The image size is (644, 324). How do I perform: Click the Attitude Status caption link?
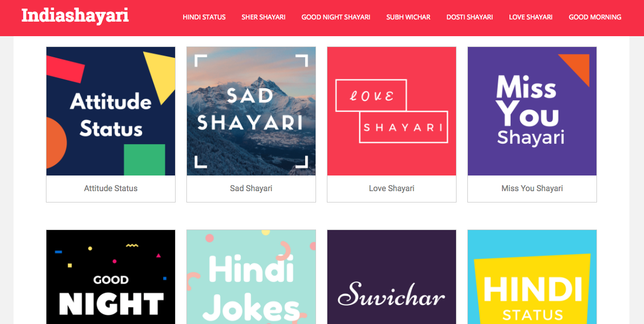[111, 188]
